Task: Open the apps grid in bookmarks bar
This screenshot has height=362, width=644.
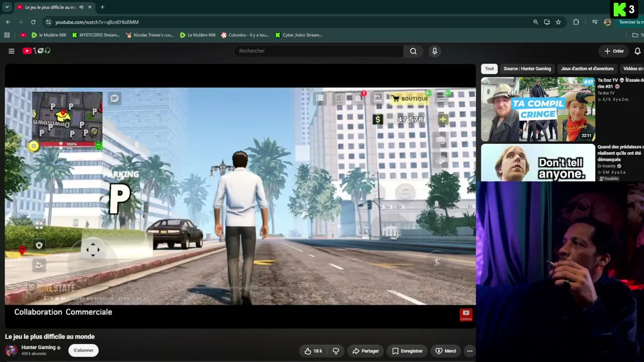Action: point(7,35)
